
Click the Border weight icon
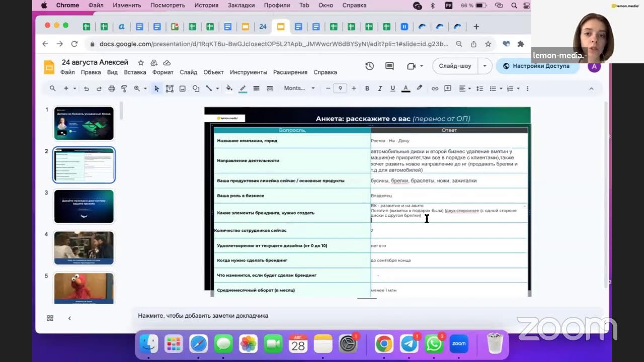[x=256, y=88]
